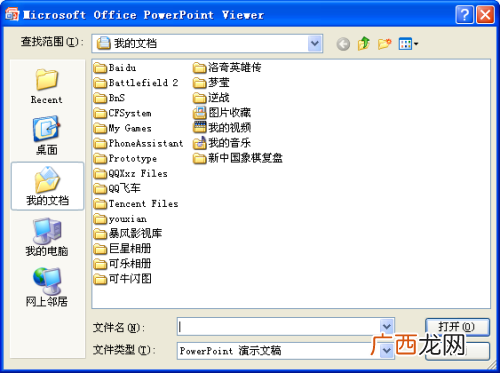The width and height of the screenshot is (500, 373).
Task: Select the 我的视频 folder
Action: point(222,128)
